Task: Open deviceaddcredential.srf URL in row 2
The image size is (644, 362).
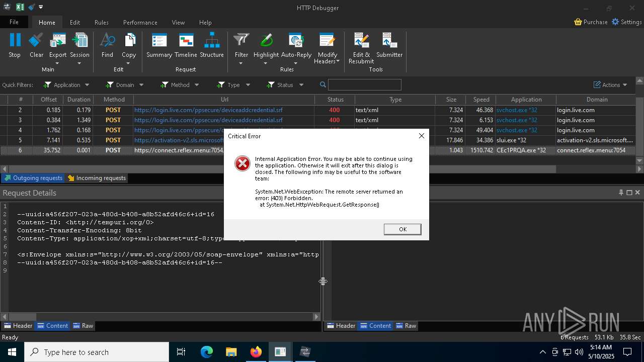Action: tap(208, 110)
